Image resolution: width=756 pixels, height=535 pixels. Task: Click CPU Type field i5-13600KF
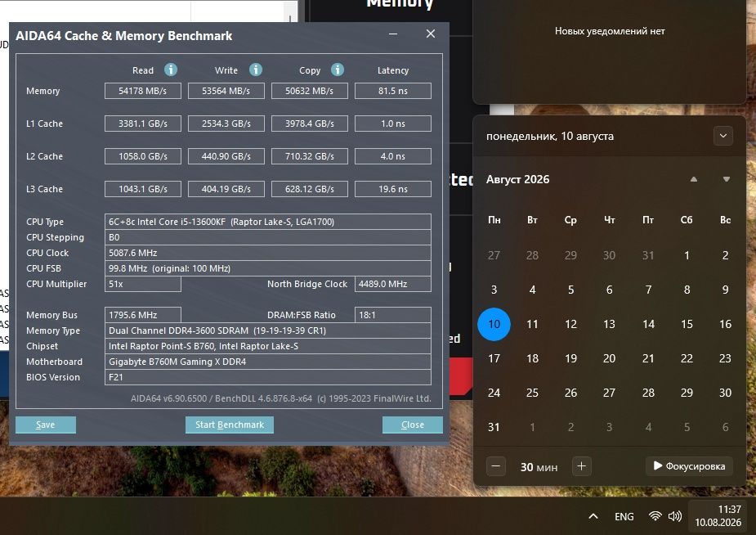coord(267,222)
